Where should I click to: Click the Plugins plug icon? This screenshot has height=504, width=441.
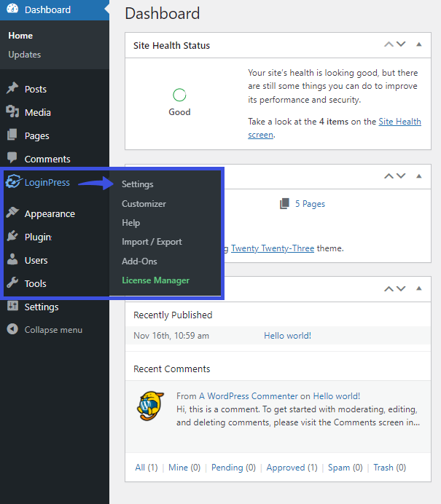(12, 236)
